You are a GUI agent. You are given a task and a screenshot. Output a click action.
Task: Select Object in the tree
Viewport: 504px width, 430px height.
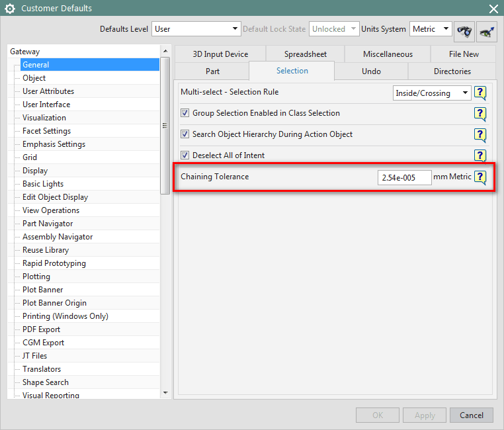(x=34, y=78)
